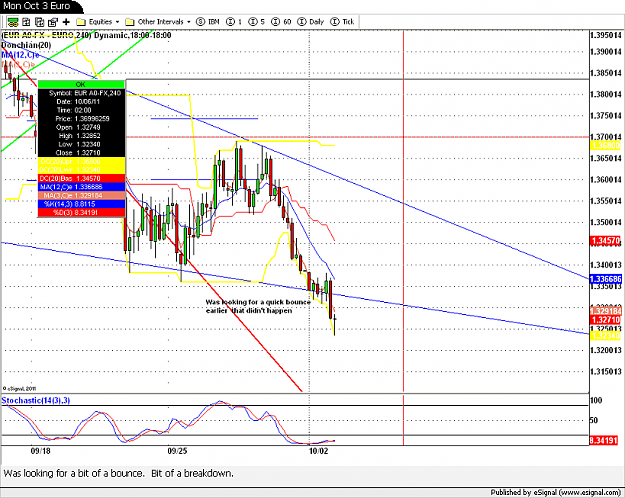Click the red 1.32710 price axis label

point(605,319)
